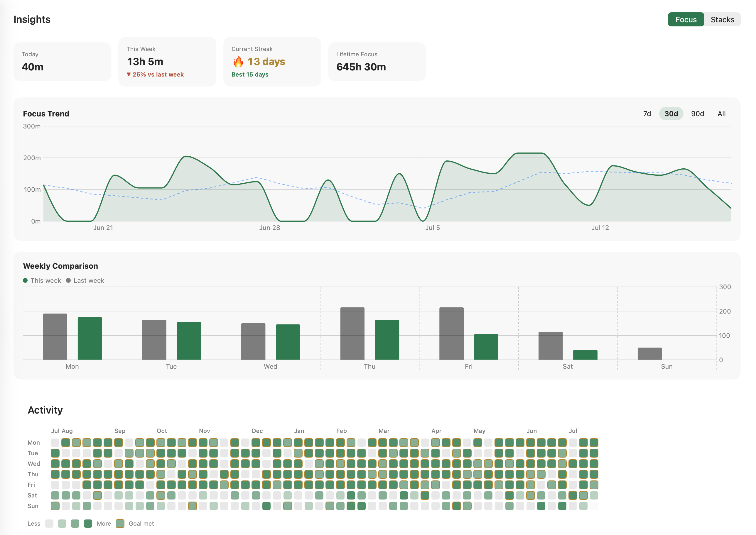
Task: Click the Thu row label in Activity heatmap
Action: click(33, 474)
